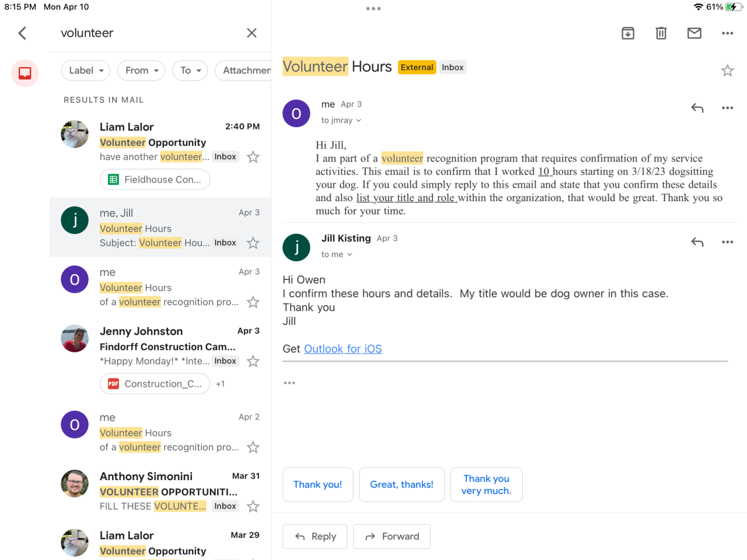Screen dimensions: 747x560
Task: Send the 'Great, thanks!' smart reply
Action: click(402, 485)
